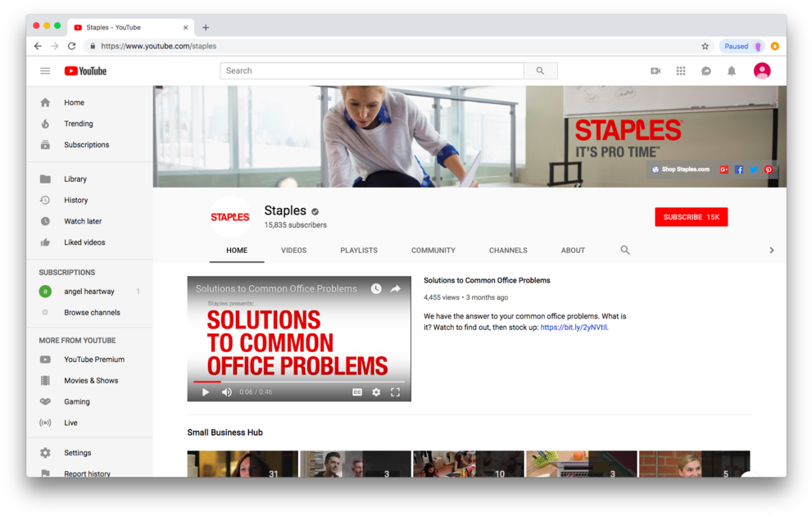The image size is (812, 516).
Task: Open Shop Staples.com banner link
Action: (680, 170)
